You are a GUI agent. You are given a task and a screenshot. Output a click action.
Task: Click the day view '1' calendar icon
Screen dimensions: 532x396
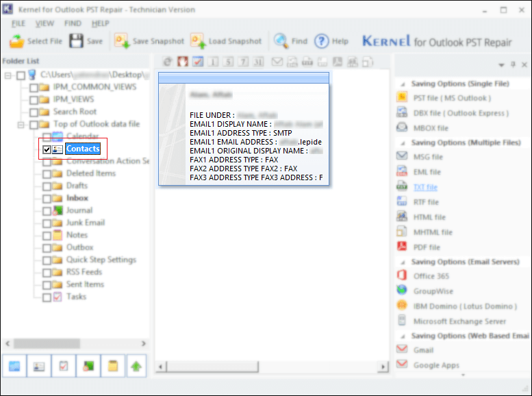pyautogui.click(x=213, y=62)
